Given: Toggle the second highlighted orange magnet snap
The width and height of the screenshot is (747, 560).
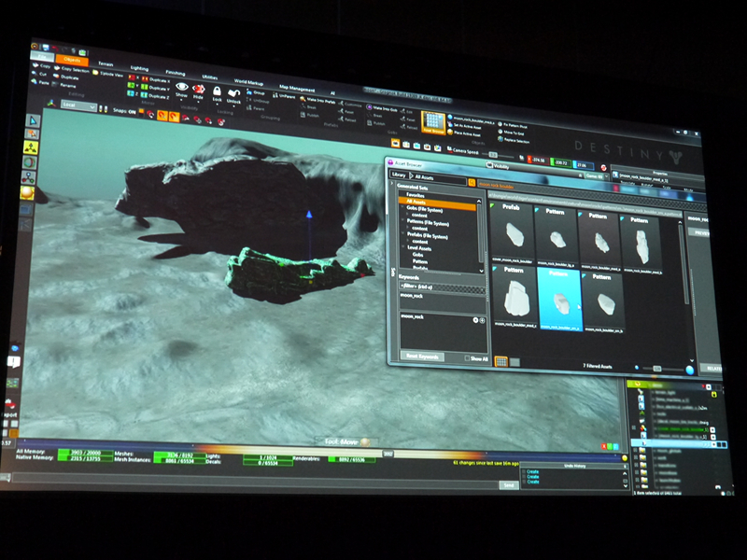Looking at the screenshot, I should 174,117.
